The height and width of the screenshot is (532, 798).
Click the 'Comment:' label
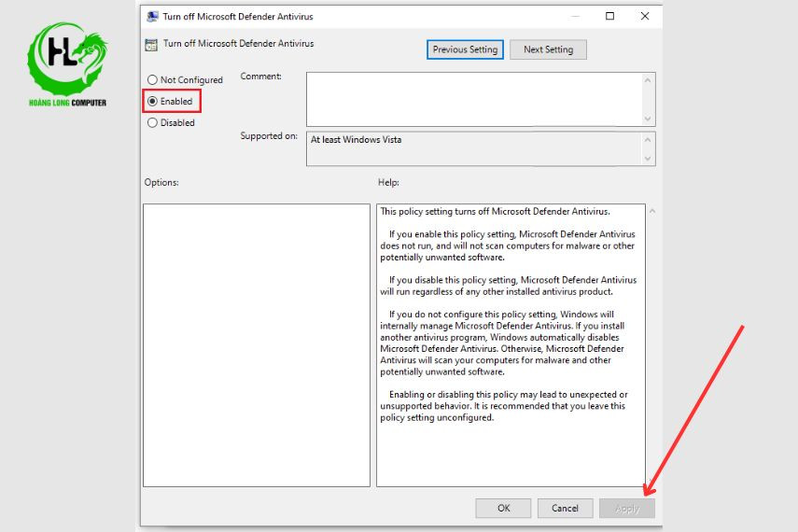[260, 77]
